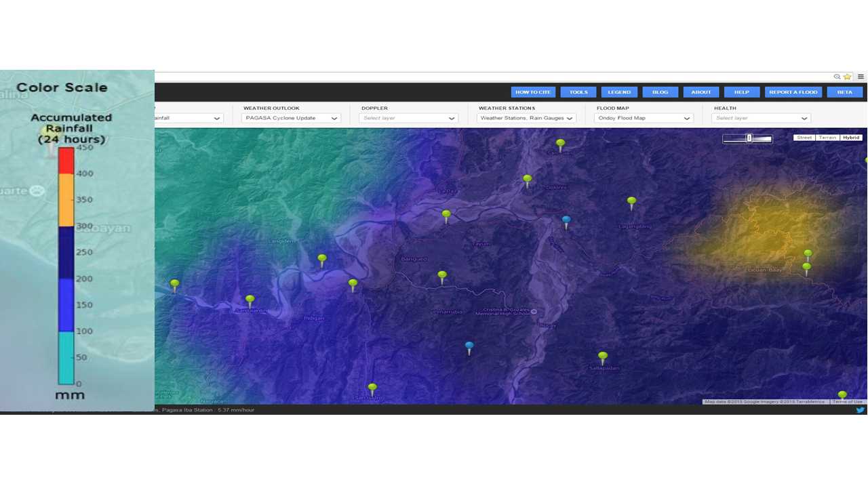This screenshot has height=488, width=868.
Task: Open the Legend menu
Action: (619, 92)
